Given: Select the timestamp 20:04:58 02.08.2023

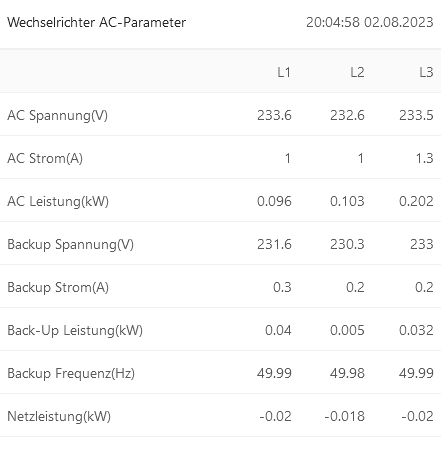Looking at the screenshot, I should click(370, 22).
